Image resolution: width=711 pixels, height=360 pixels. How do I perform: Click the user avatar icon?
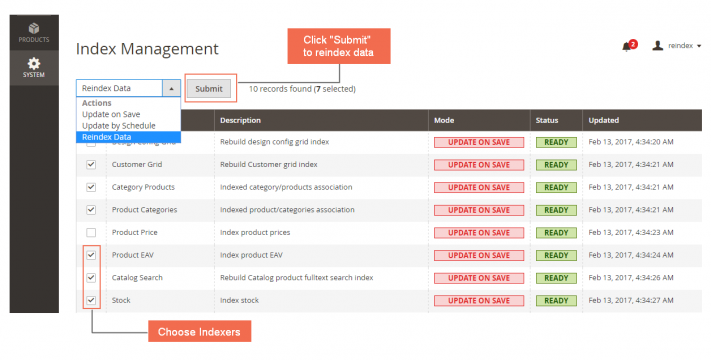[657, 45]
